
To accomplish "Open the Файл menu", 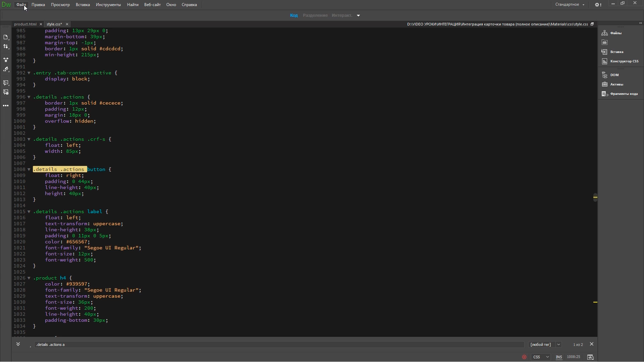I will 21,5.
